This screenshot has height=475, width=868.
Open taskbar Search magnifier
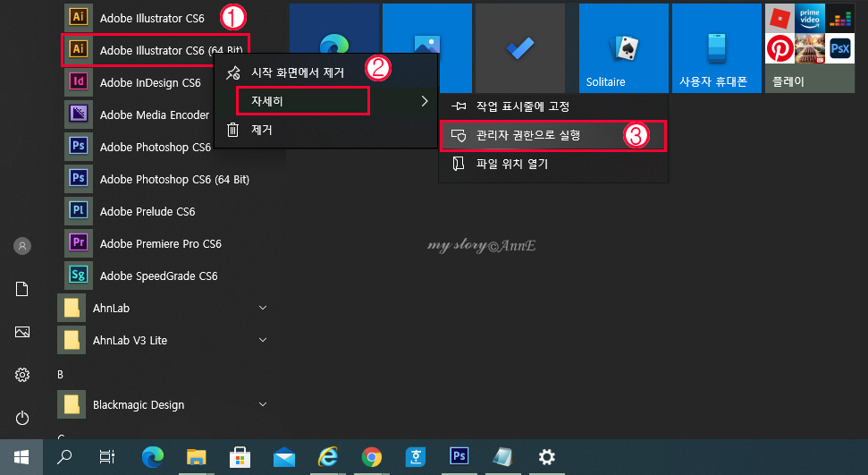[64, 457]
